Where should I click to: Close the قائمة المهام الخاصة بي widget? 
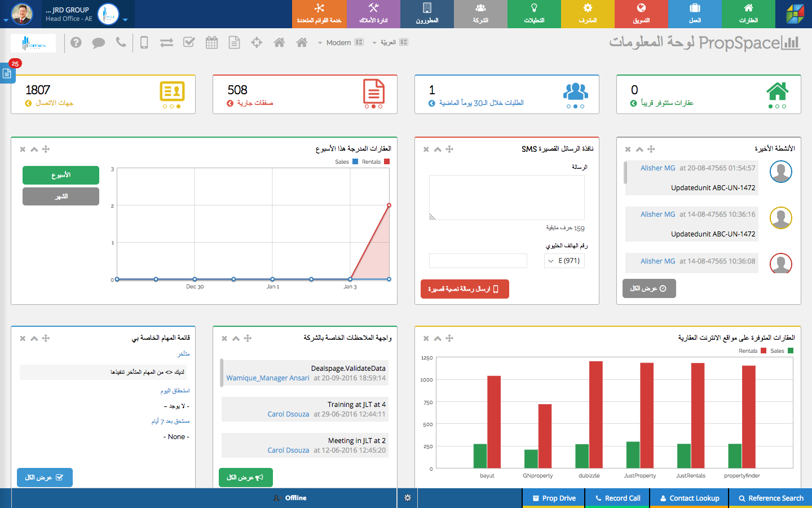tap(23, 339)
